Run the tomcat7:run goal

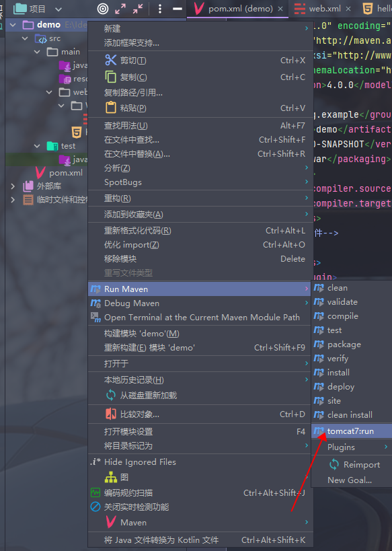(352, 431)
